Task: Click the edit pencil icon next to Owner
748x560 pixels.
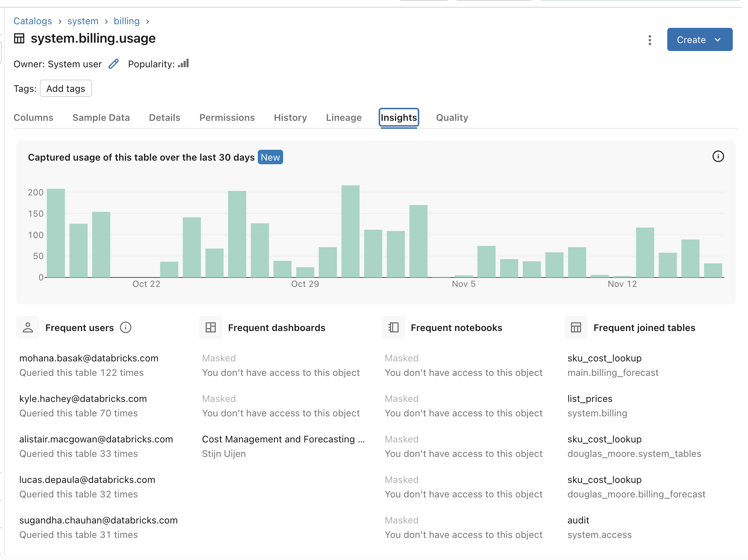Action: pyautogui.click(x=114, y=64)
